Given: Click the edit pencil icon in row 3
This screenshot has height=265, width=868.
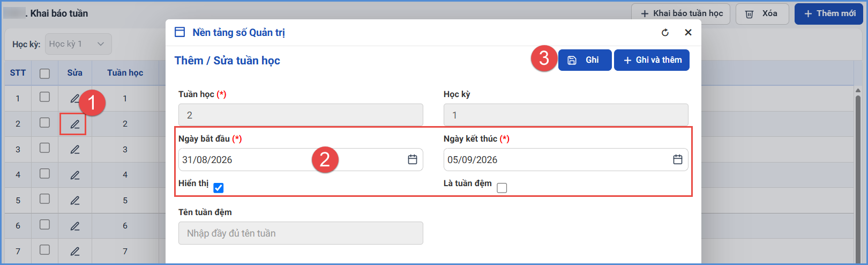Looking at the screenshot, I should (x=74, y=150).
